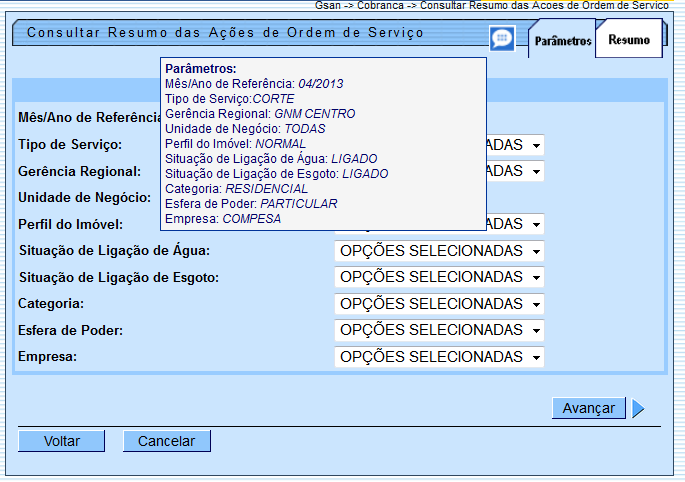
Task: Open the Tipo de Serviço dropdown arrow
Action: tap(536, 146)
